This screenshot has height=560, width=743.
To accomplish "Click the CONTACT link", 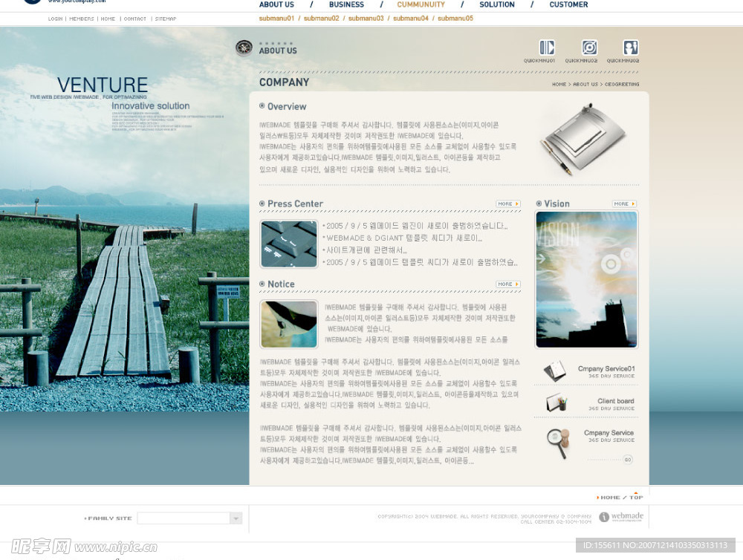I will coord(135,19).
